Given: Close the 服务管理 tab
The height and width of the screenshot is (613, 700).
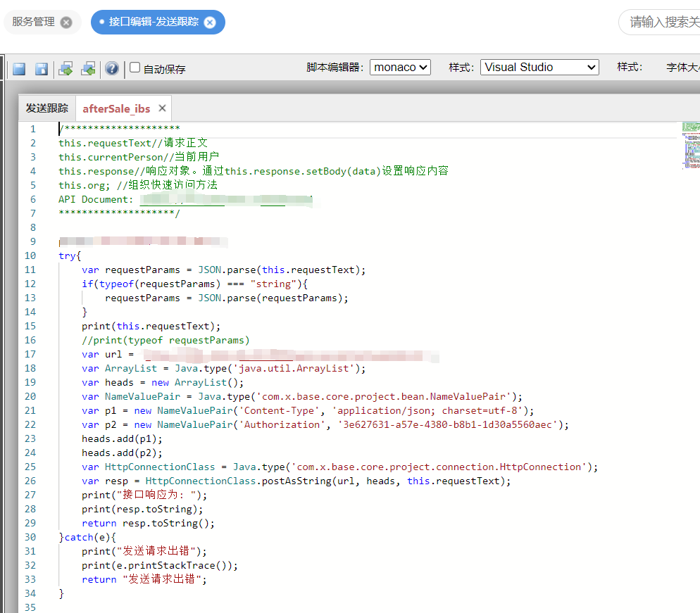Looking at the screenshot, I should 66,23.
